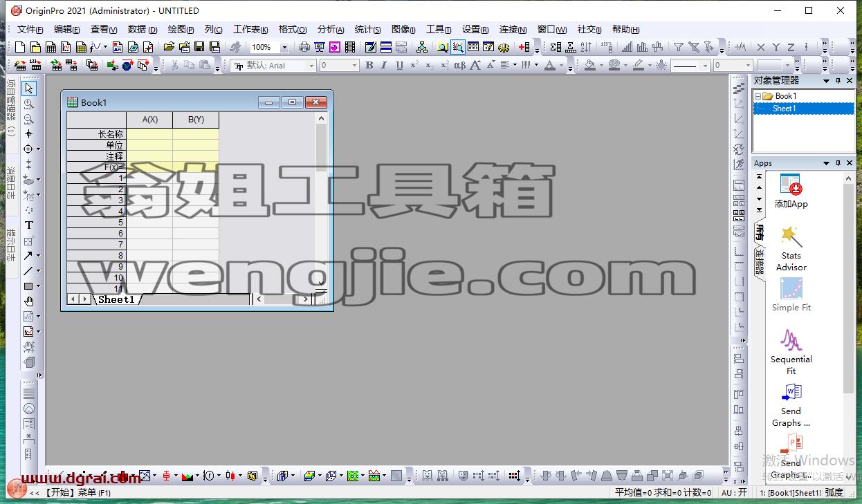The height and width of the screenshot is (504, 862).
Task: Open the Object Manager menu arrow
Action: (x=826, y=81)
